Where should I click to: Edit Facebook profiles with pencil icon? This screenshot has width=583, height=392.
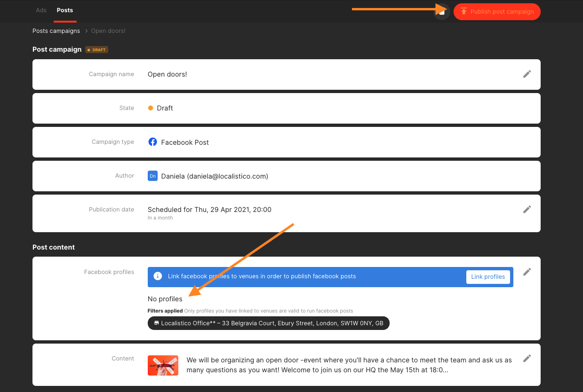pos(527,272)
